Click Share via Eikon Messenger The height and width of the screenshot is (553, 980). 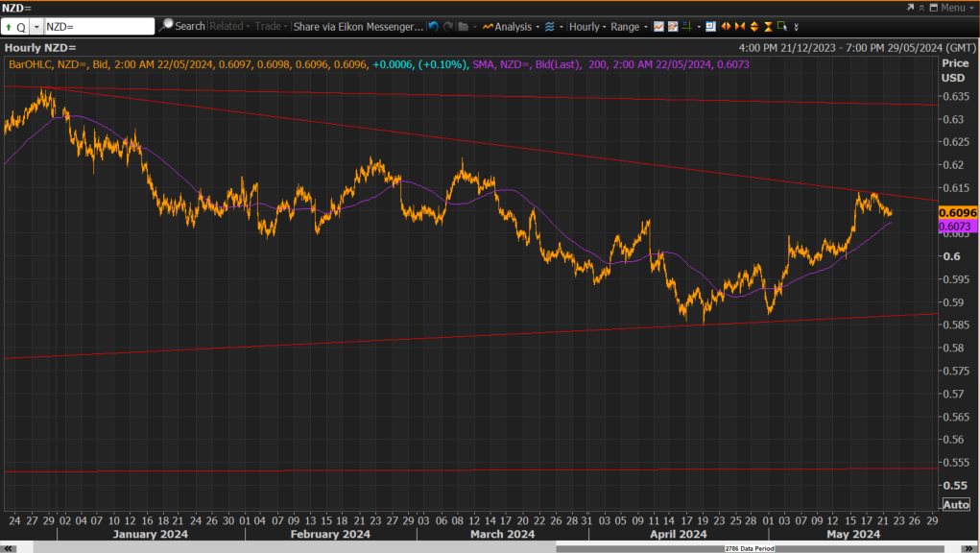(358, 26)
